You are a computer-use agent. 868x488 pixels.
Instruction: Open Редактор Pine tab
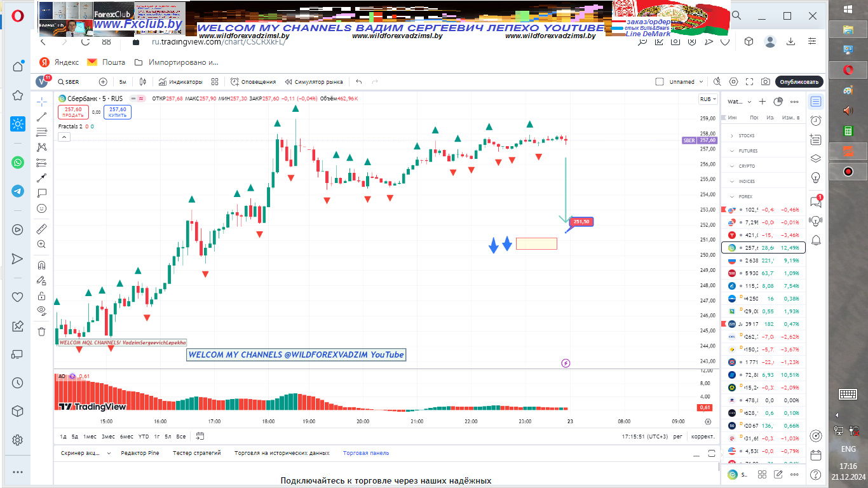click(x=140, y=453)
